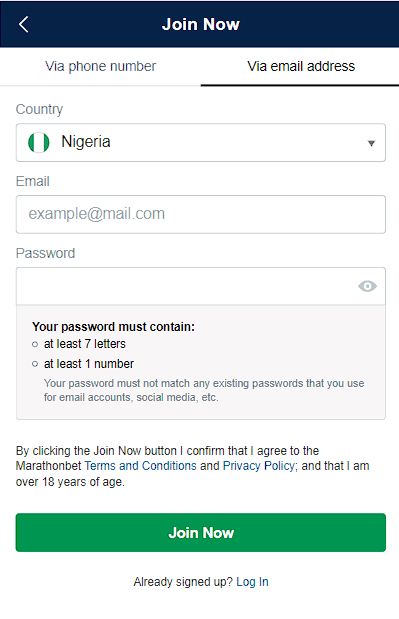Open the Country dropdown arrow
399x619 pixels.
coord(371,143)
